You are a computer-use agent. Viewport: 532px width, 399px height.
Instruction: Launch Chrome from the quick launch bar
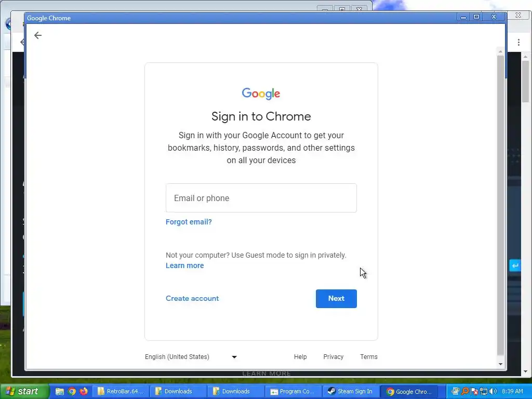(72, 391)
